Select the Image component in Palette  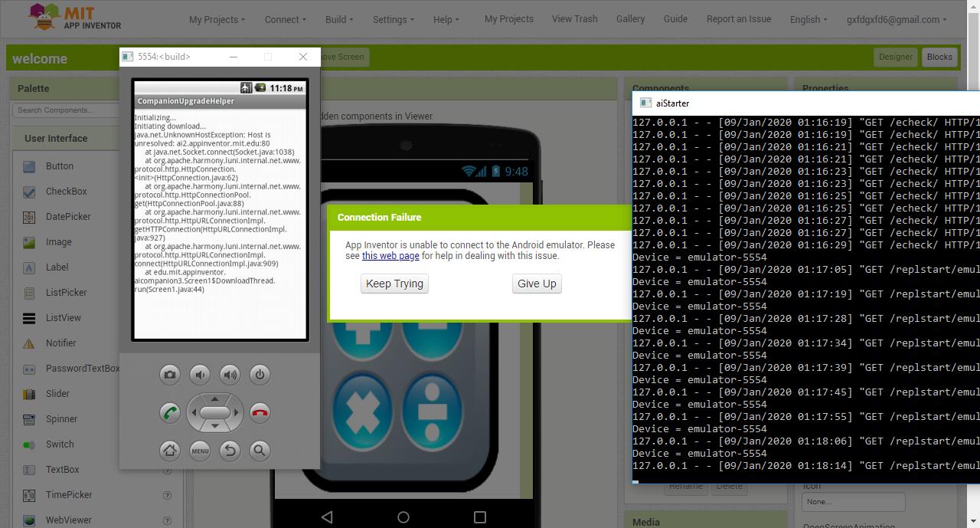click(x=59, y=242)
